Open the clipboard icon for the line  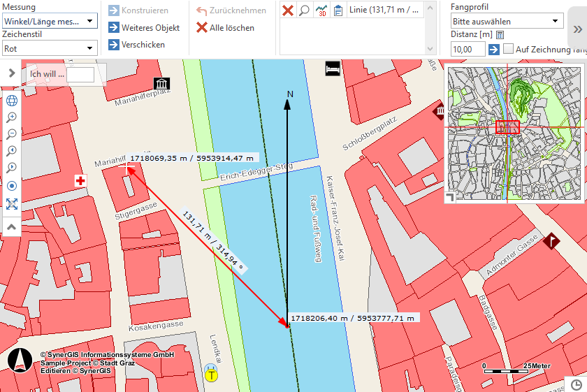coord(338,10)
